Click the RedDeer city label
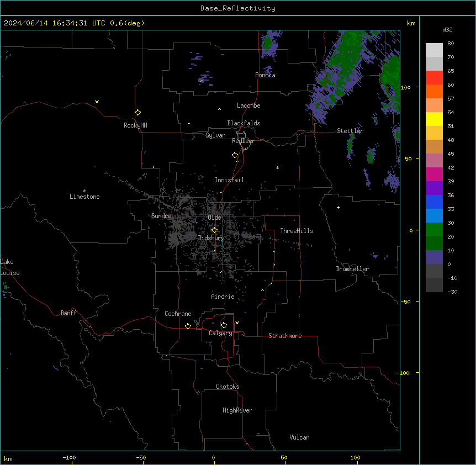Image resolution: width=476 pixels, height=465 pixels. [243, 141]
